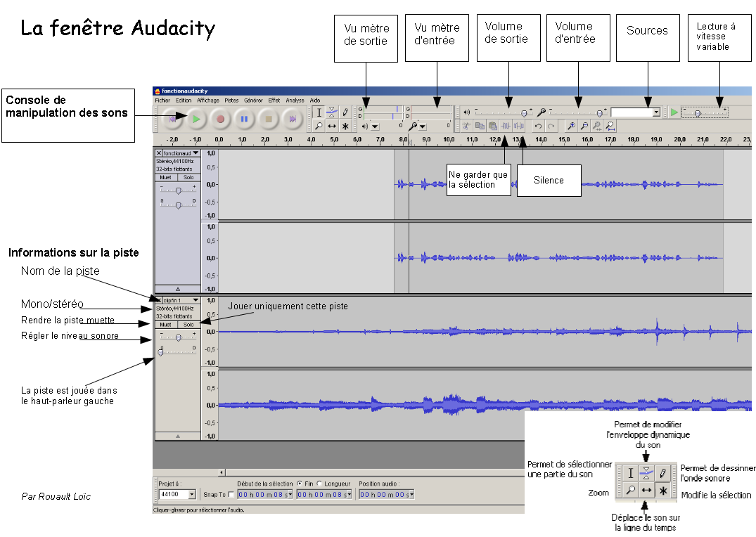Select the magnifier Zoom tool in the main tools palette
Screen dimensions: 756x537
click(x=319, y=127)
